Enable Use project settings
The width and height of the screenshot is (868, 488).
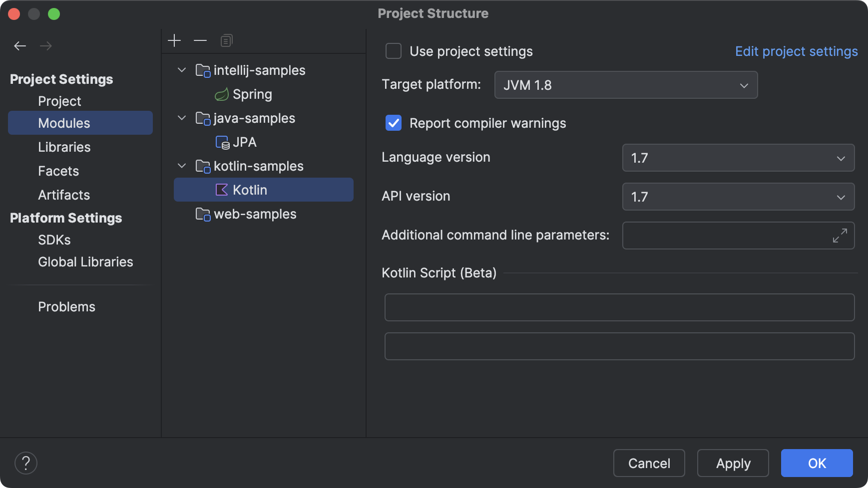click(x=394, y=51)
